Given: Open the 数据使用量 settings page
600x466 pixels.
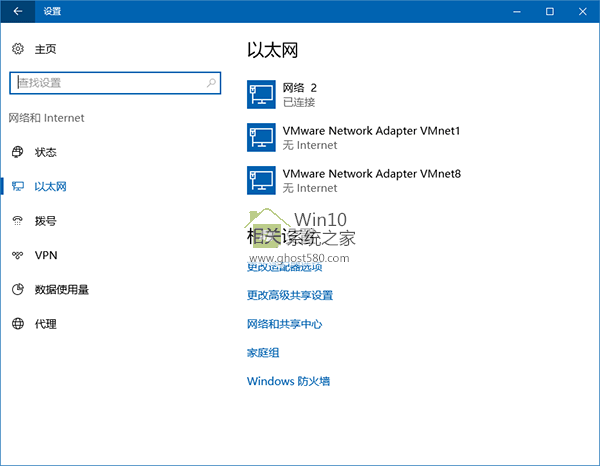Looking at the screenshot, I should point(62,290).
